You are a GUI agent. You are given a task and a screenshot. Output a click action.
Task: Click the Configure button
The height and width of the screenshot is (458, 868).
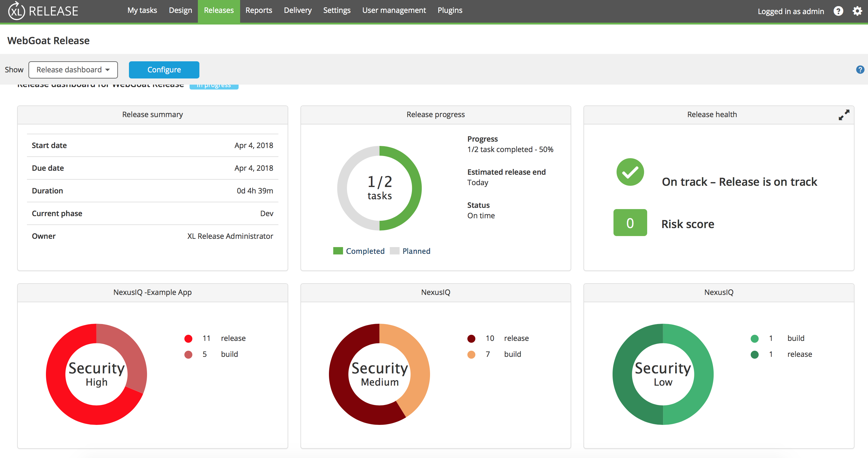pos(164,70)
